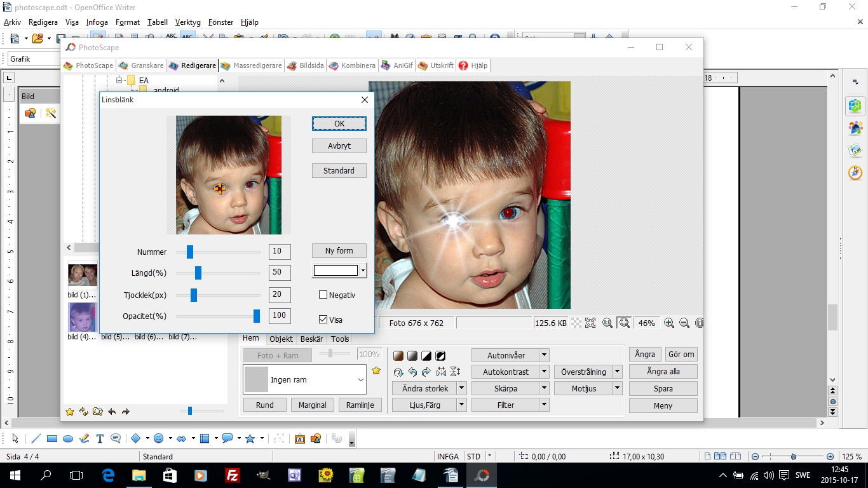Screen dimensions: 868x488
Task: Click the Nummer slider
Action: coord(218,252)
